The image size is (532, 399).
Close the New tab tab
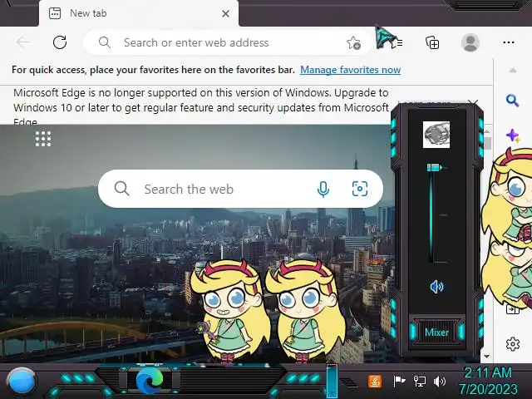click(225, 14)
